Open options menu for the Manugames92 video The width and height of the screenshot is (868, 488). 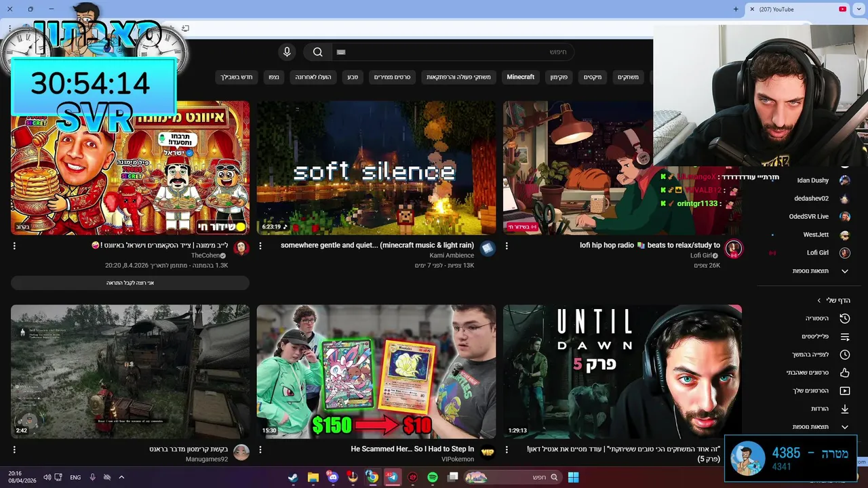point(14,449)
